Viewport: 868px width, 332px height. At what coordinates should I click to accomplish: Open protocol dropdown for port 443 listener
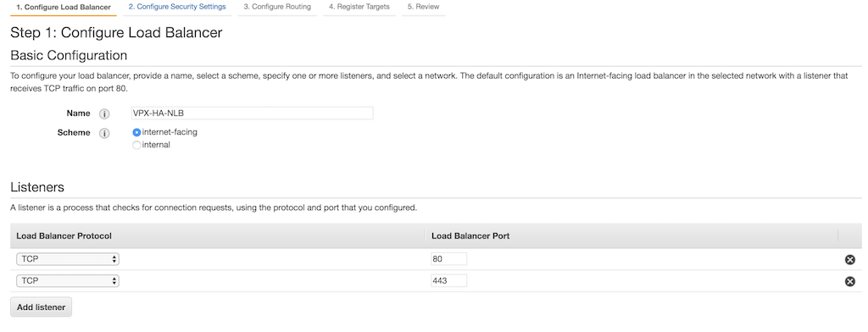(x=68, y=280)
